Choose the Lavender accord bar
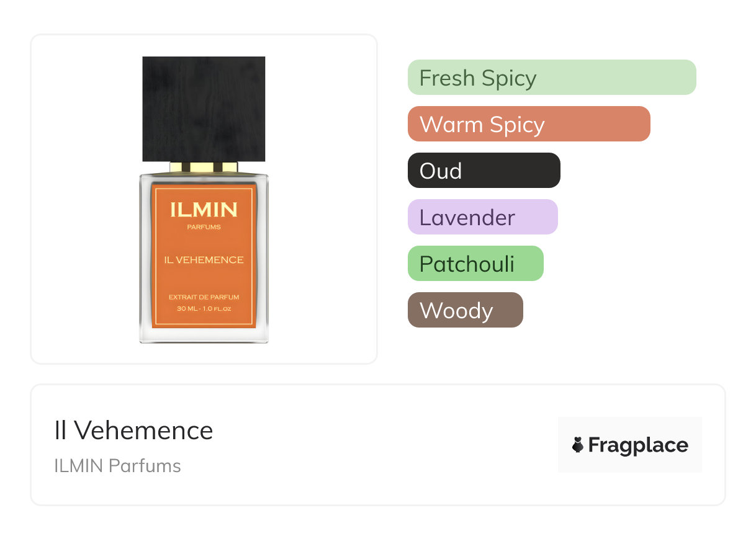Screen dimensions: 756x536 [x=482, y=217]
